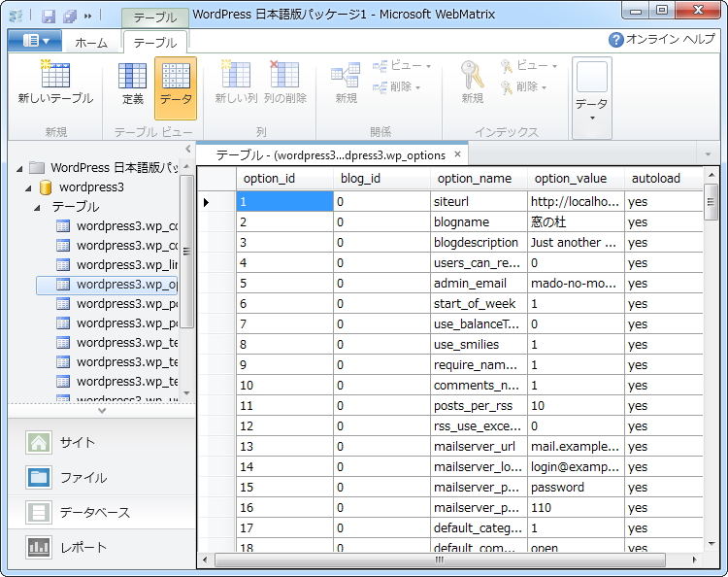Click the data grid vertical scrollbar thumb
Image resolution: width=728 pixels, height=577 pixels.
tap(711, 202)
